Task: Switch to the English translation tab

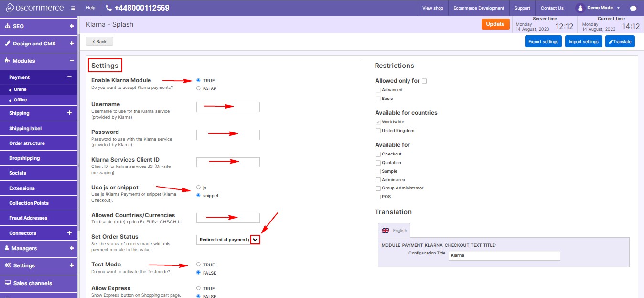Action: tap(394, 230)
